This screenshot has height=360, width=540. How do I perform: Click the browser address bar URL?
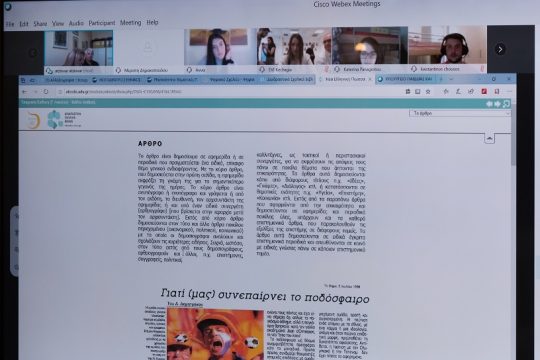123,92
